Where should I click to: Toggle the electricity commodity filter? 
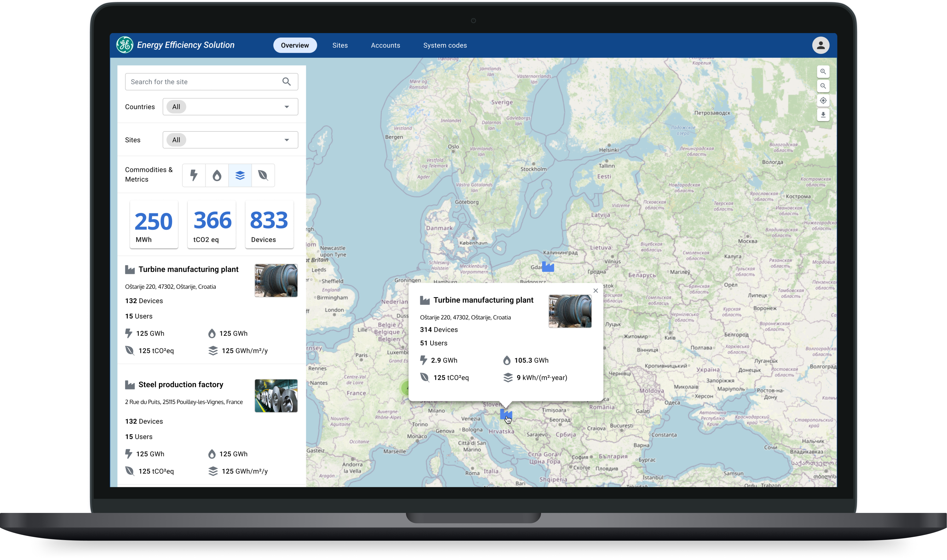pyautogui.click(x=194, y=175)
